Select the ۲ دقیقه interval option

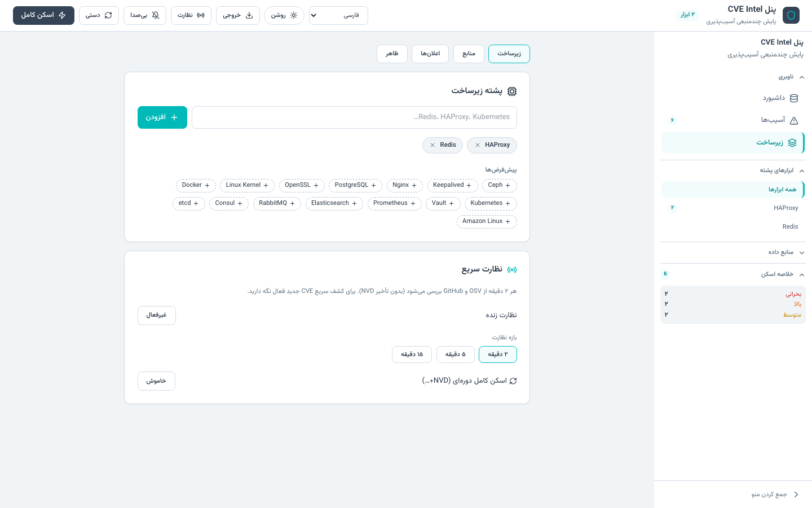498,354
